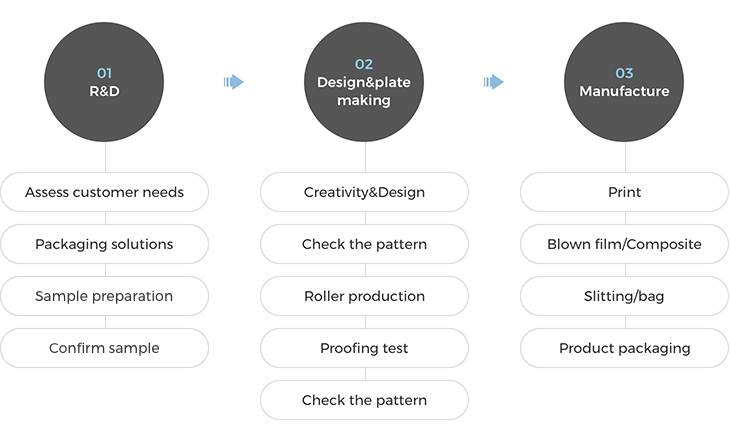
Task: Select Creativity&Design step
Action: [x=365, y=192]
